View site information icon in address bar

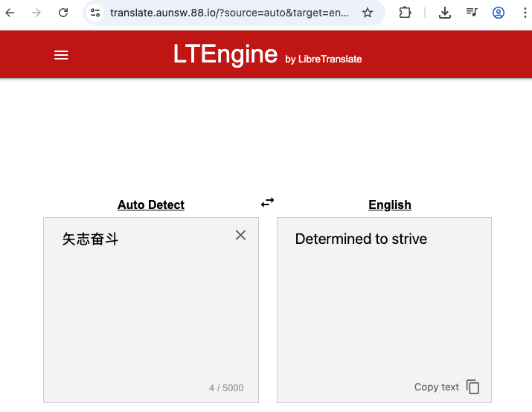pos(95,13)
